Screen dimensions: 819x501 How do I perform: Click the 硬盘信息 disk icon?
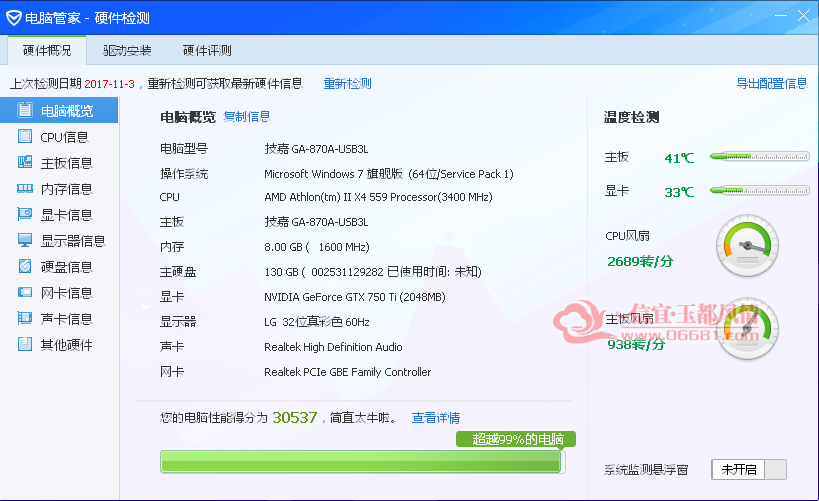25,266
